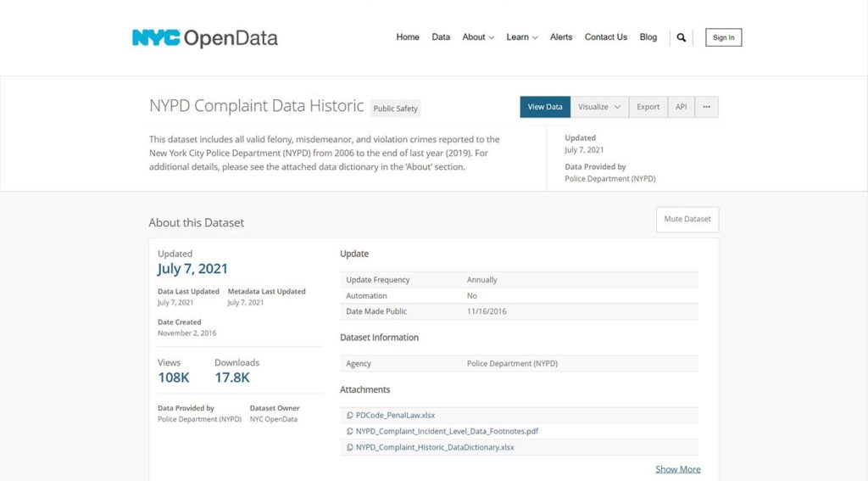Click the 11/16/2016 date made public value

coord(486,311)
